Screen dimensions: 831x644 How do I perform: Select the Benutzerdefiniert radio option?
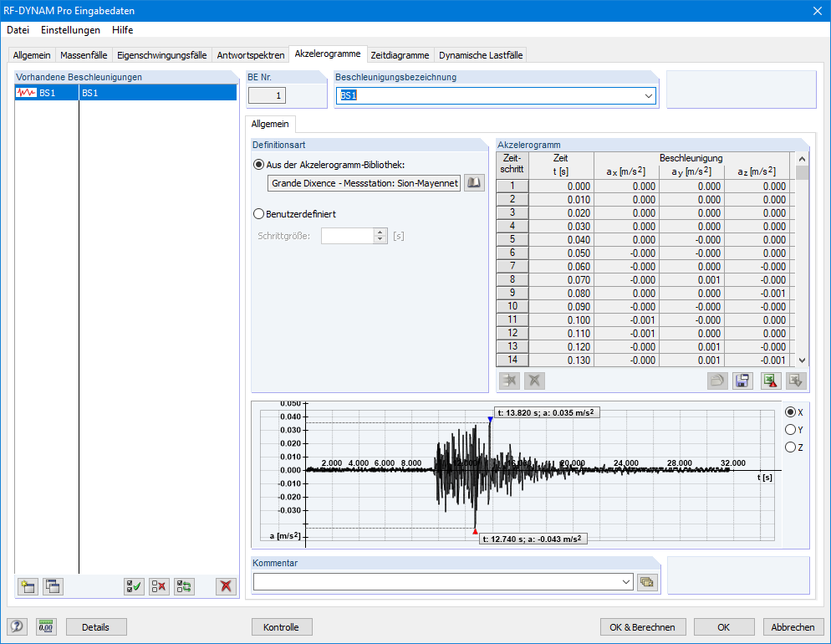point(259,214)
